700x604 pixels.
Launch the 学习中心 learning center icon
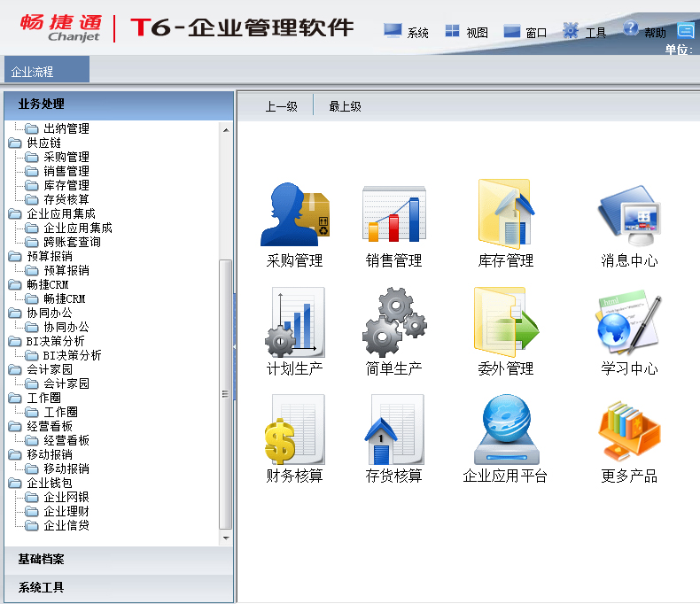[629, 322]
